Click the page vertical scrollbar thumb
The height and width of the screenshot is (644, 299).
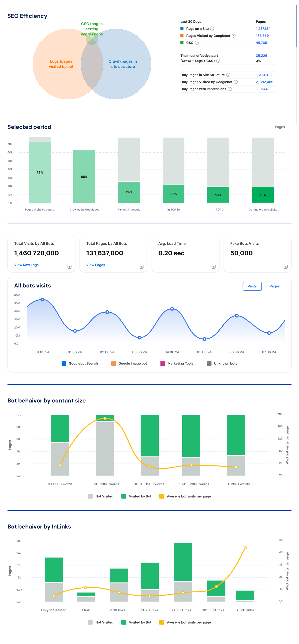click(296, 26)
